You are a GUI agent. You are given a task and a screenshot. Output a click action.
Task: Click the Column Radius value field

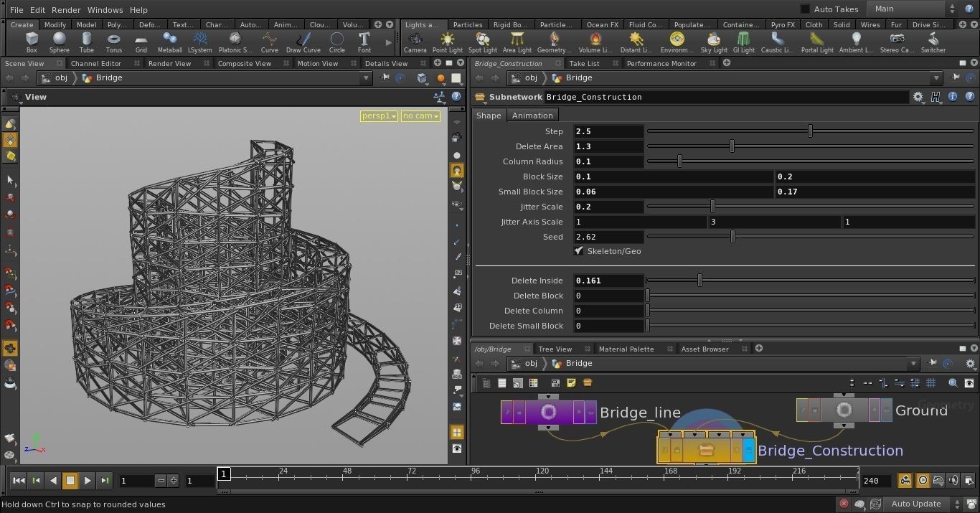(x=608, y=161)
